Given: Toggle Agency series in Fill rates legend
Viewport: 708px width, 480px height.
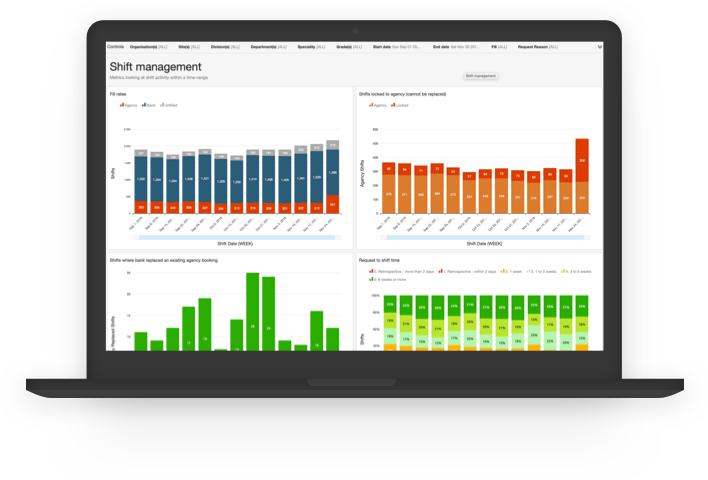Looking at the screenshot, I should tap(129, 105).
